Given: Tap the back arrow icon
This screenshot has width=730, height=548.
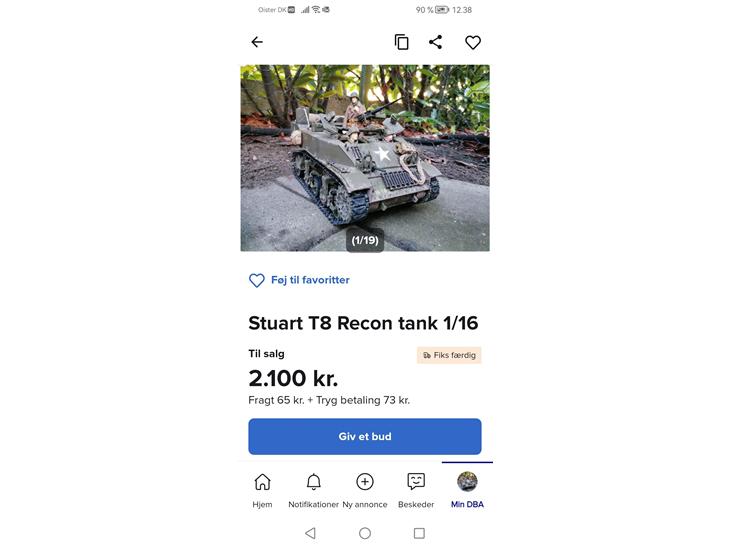Looking at the screenshot, I should pyautogui.click(x=257, y=42).
